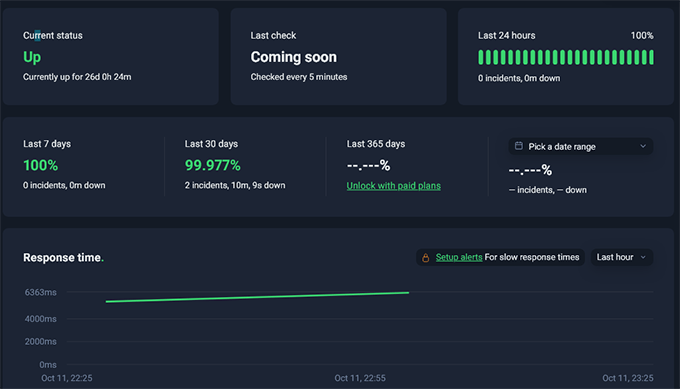Click the Oct 11, 23:25 time label
Screen dimensions: 680x389
point(628,378)
